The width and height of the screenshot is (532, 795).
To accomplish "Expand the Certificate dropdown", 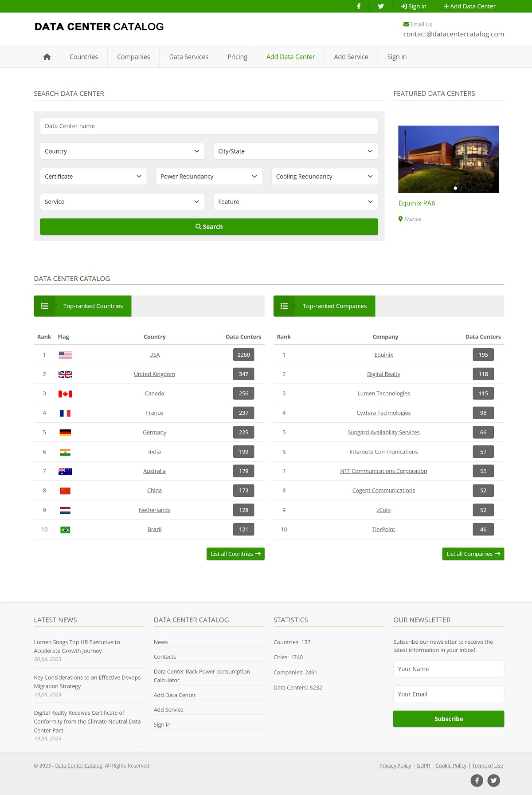I will coord(93,177).
